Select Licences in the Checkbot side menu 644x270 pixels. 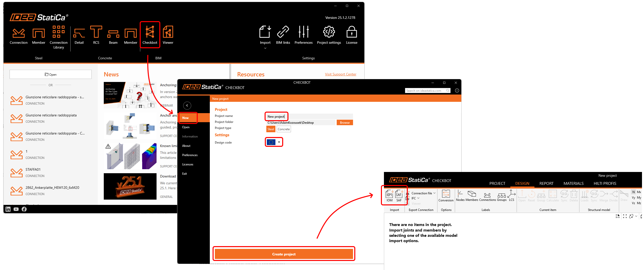(194, 164)
